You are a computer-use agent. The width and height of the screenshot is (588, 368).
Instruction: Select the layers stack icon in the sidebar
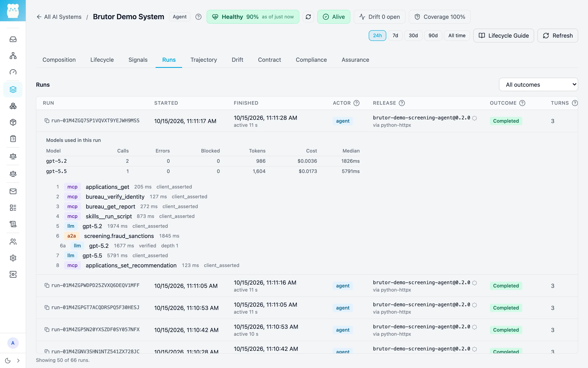point(13,90)
